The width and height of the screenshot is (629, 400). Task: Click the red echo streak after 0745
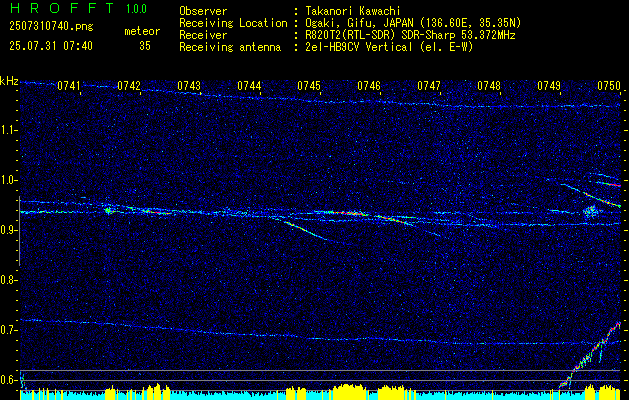point(348,213)
